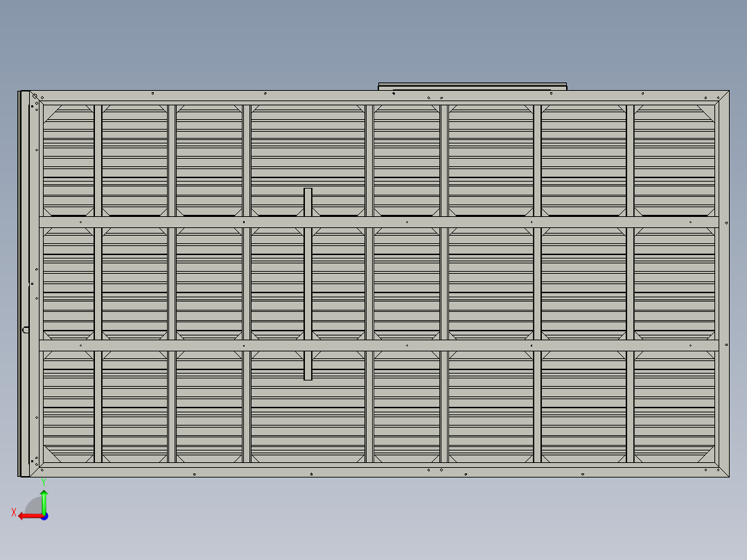Select the blue origin ball of triad
This screenshot has height=560, width=747.
point(44,516)
